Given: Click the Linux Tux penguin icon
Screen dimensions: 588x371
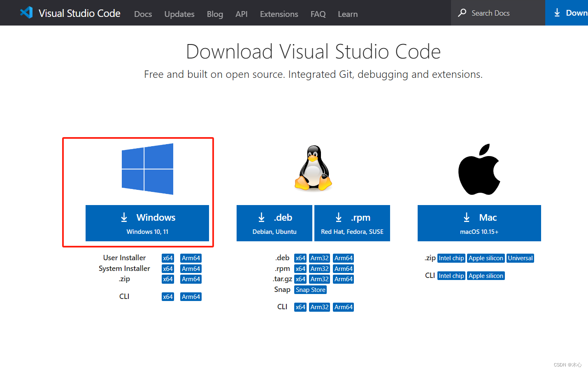Looking at the screenshot, I should tap(313, 168).
